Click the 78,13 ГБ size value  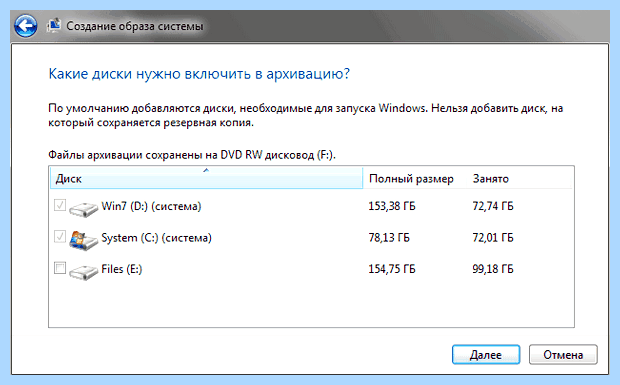pos(389,238)
